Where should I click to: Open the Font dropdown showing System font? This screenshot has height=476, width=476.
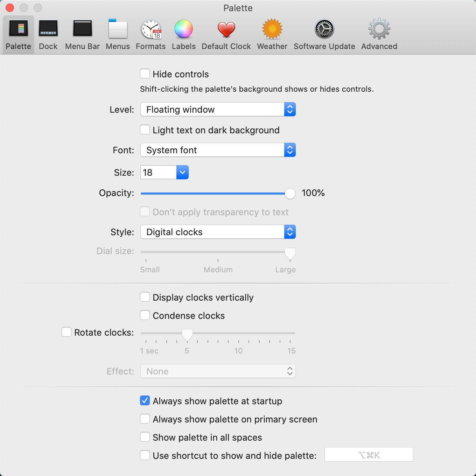pos(218,150)
